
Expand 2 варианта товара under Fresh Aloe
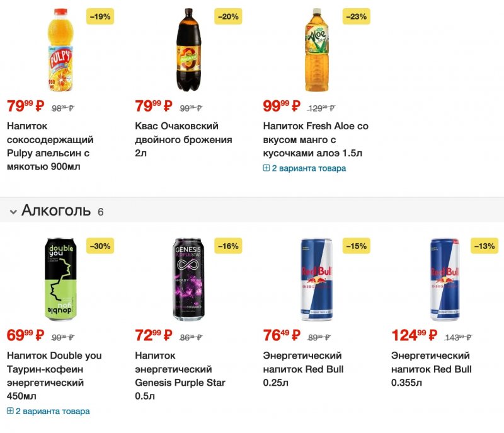[305, 168]
